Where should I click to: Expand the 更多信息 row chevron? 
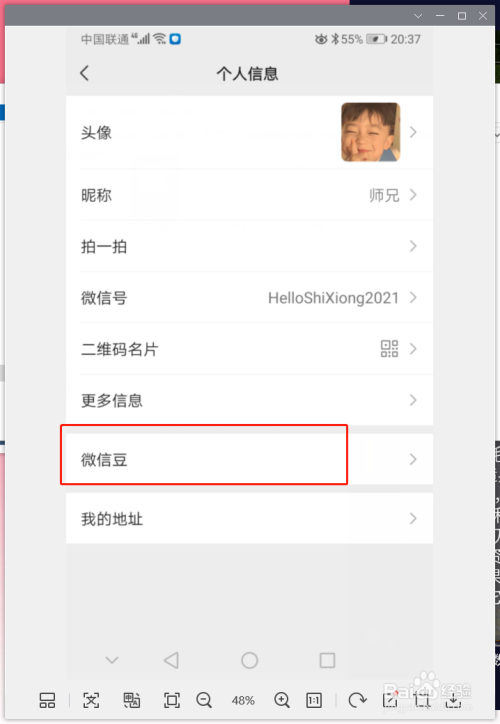[x=413, y=400]
